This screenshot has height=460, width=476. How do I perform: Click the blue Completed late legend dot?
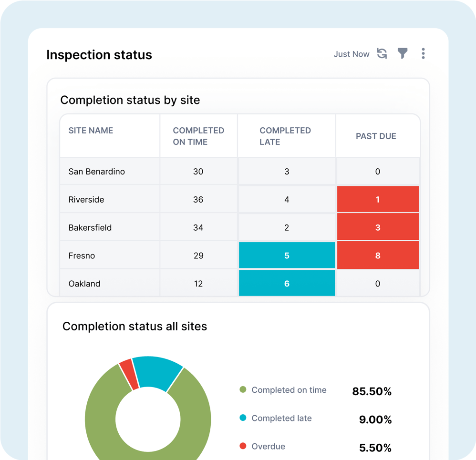tap(243, 418)
